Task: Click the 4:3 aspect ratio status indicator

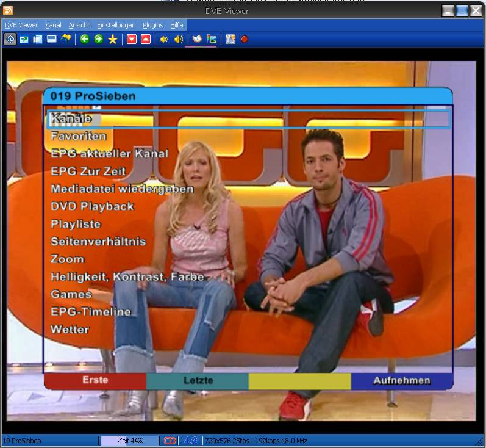Action: pyautogui.click(x=190, y=441)
